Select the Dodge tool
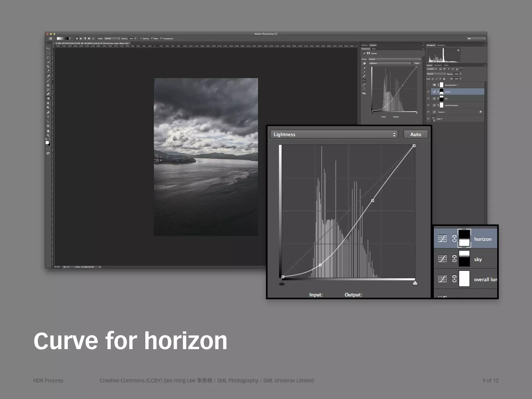Viewport: 532px width, 399px height. (48, 108)
